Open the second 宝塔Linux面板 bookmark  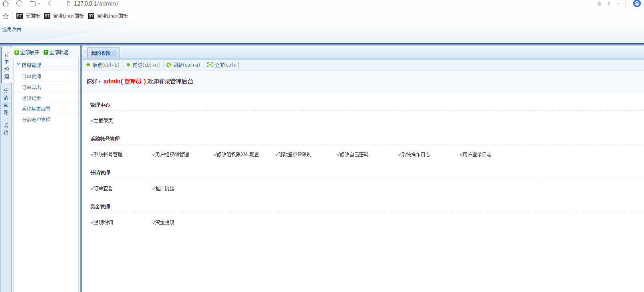tap(108, 16)
